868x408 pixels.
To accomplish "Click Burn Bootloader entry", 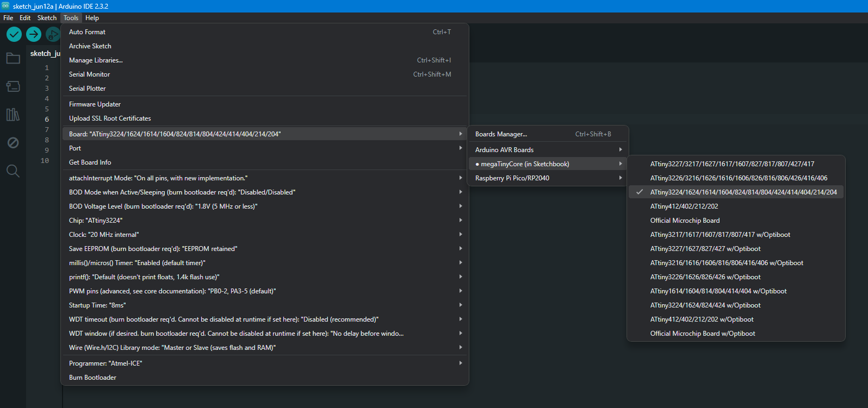I will (265, 378).
